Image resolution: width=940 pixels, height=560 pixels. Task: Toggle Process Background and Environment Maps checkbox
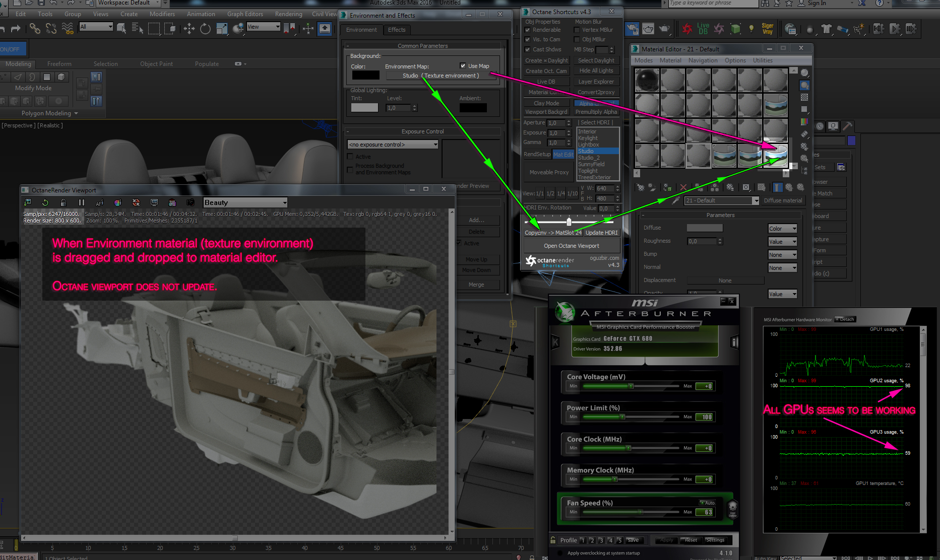pyautogui.click(x=350, y=169)
